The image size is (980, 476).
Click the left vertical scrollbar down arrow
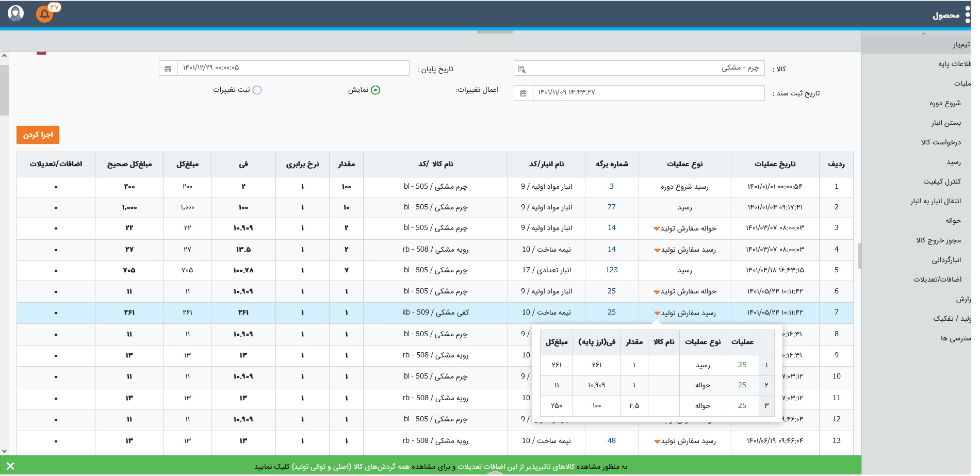coord(4,451)
